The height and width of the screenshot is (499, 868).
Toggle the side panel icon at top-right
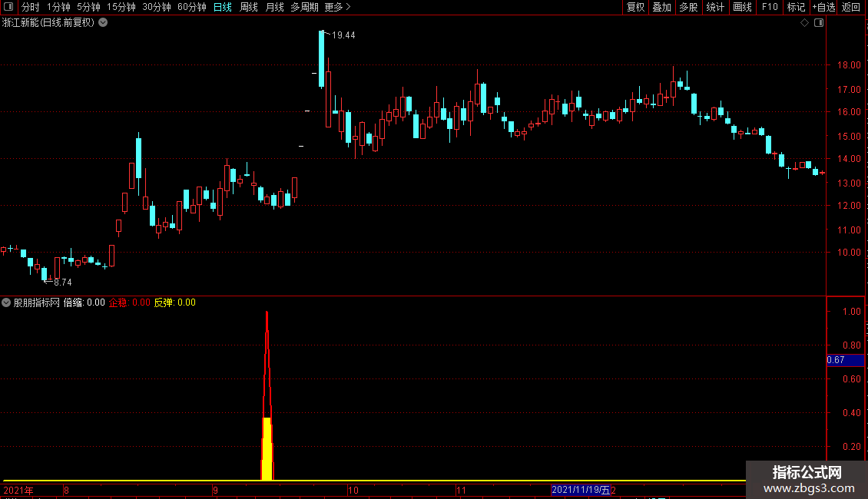point(819,23)
